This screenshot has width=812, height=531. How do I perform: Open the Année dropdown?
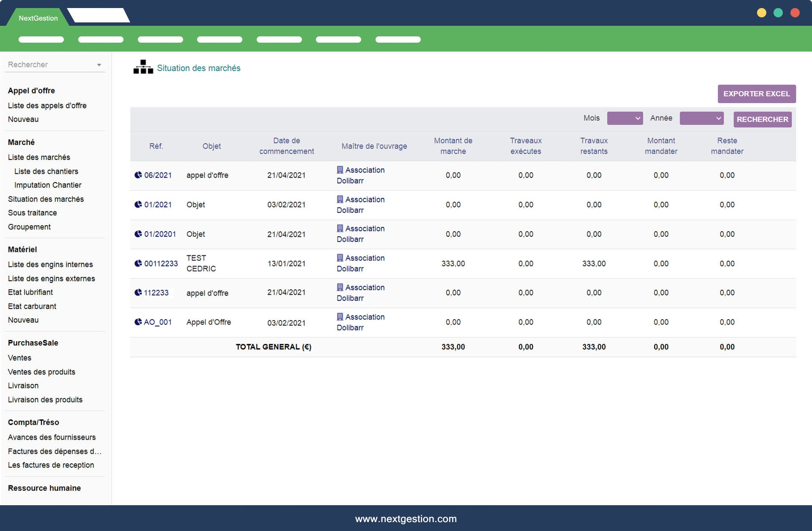tap(701, 118)
